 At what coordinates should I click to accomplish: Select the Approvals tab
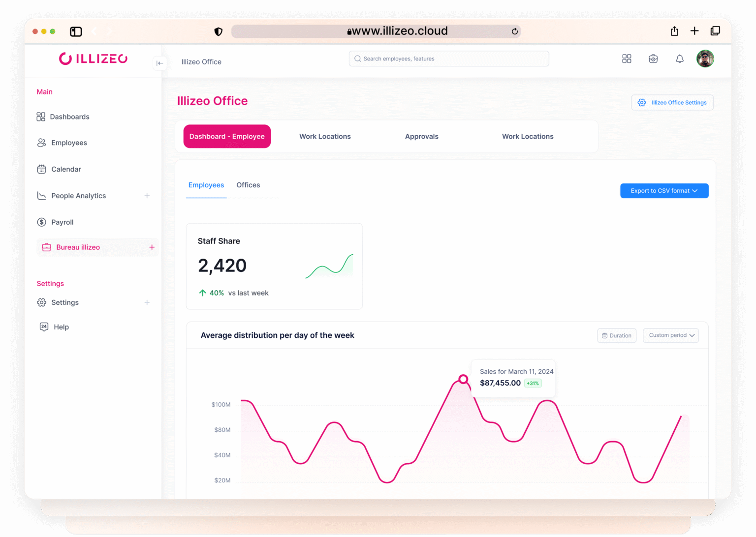[x=421, y=137]
